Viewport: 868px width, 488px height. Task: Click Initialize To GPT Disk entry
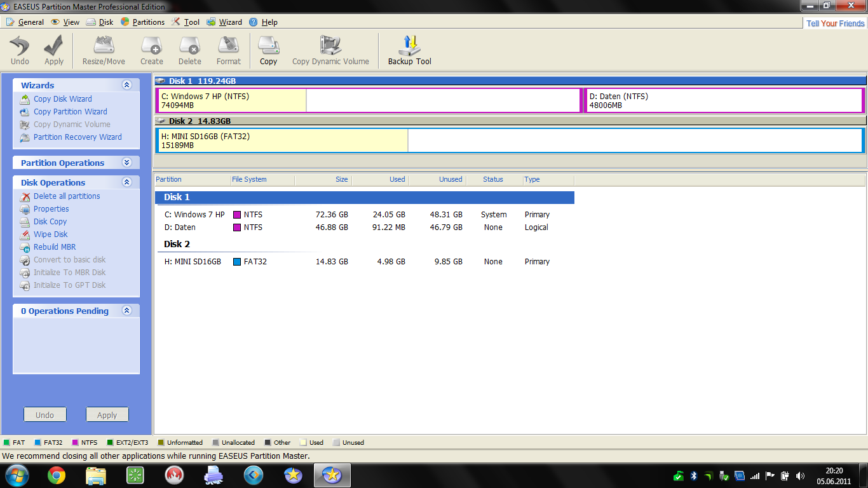click(x=69, y=285)
